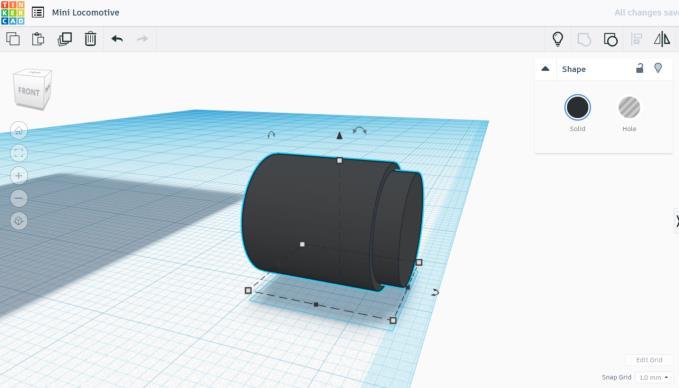
Task: Zoom in with plus button
Action: [19, 175]
